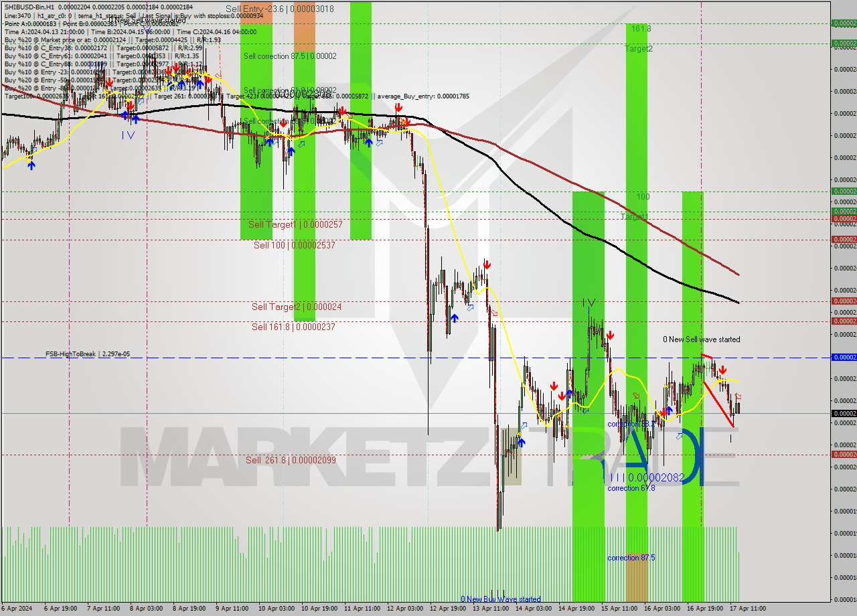
Task: Select the 'FSB-HighToBreak | 2.297e-05' label
Action: [88, 354]
